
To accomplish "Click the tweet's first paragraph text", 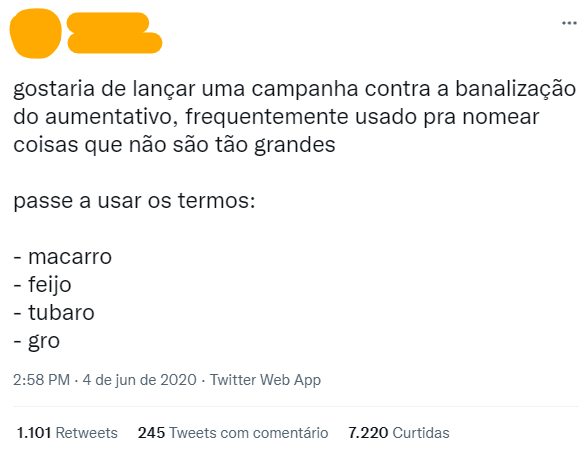I will pos(295,116).
